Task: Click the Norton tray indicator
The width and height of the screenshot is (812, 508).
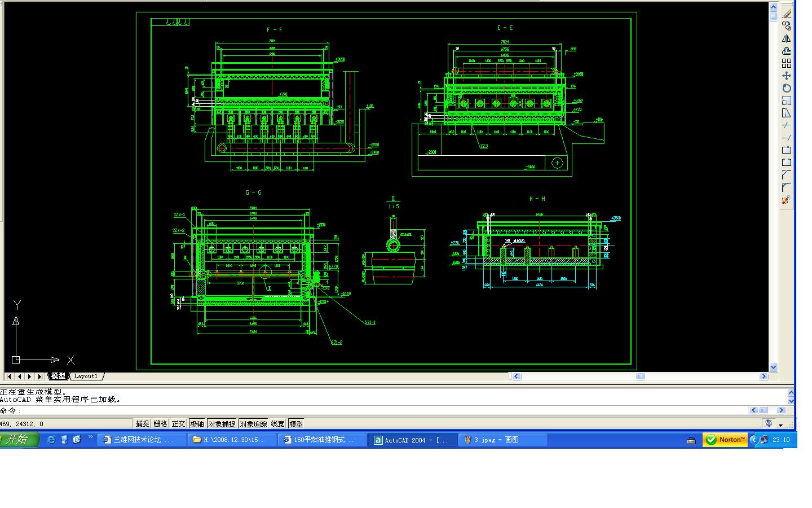Action: point(725,440)
